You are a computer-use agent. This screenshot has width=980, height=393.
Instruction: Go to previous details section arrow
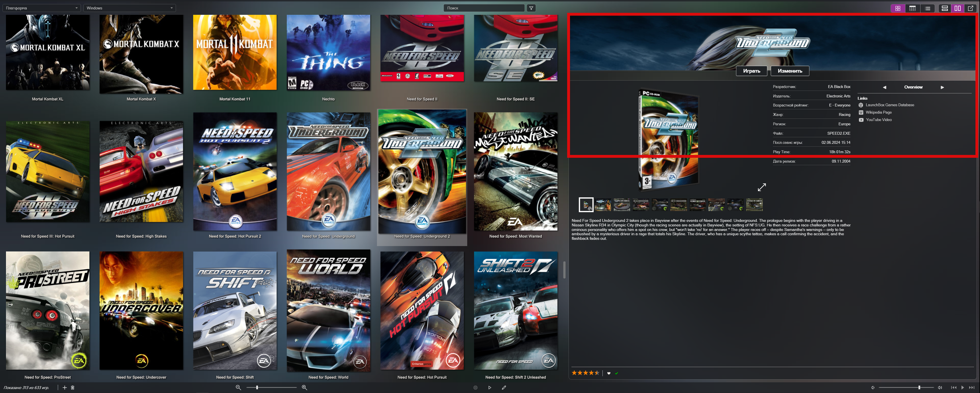[x=885, y=87]
